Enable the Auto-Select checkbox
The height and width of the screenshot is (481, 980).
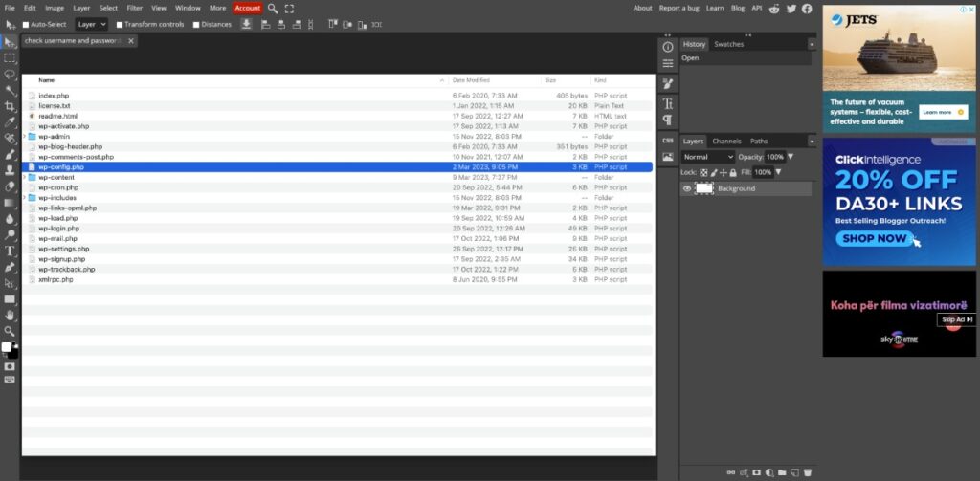(x=26, y=25)
